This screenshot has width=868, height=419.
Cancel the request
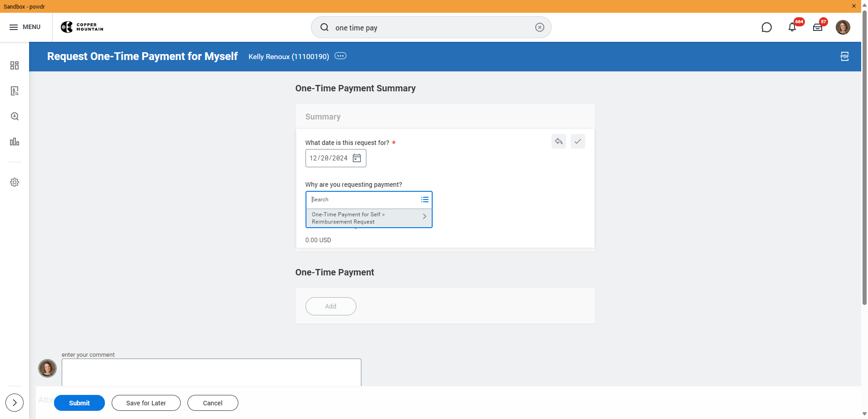213,403
